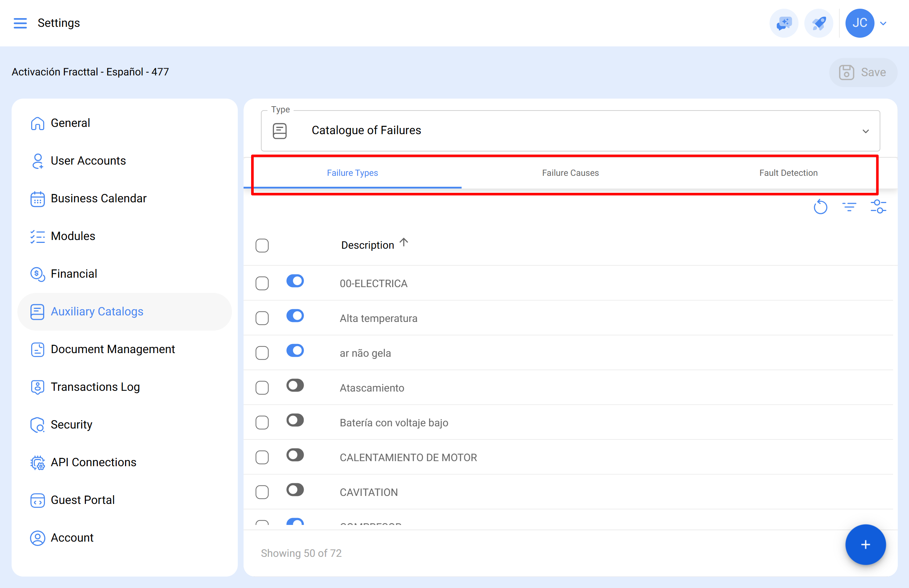Switch to the Failure Causes tab
The width and height of the screenshot is (909, 588).
tap(570, 173)
